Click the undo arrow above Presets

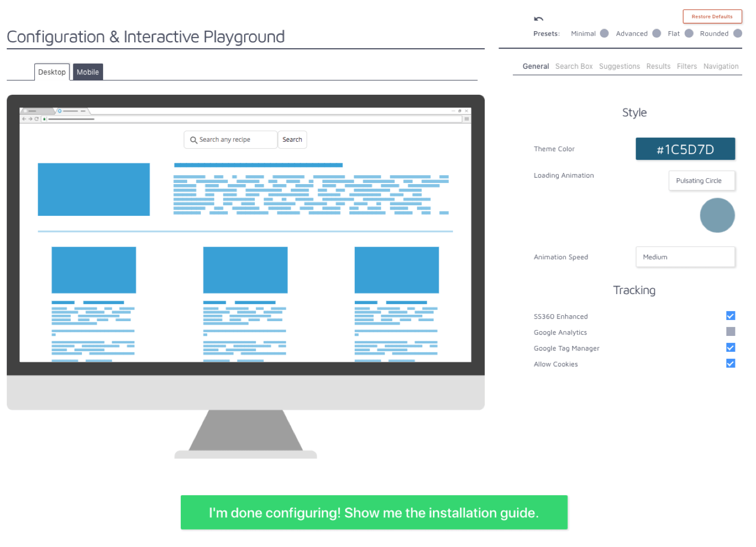point(539,18)
